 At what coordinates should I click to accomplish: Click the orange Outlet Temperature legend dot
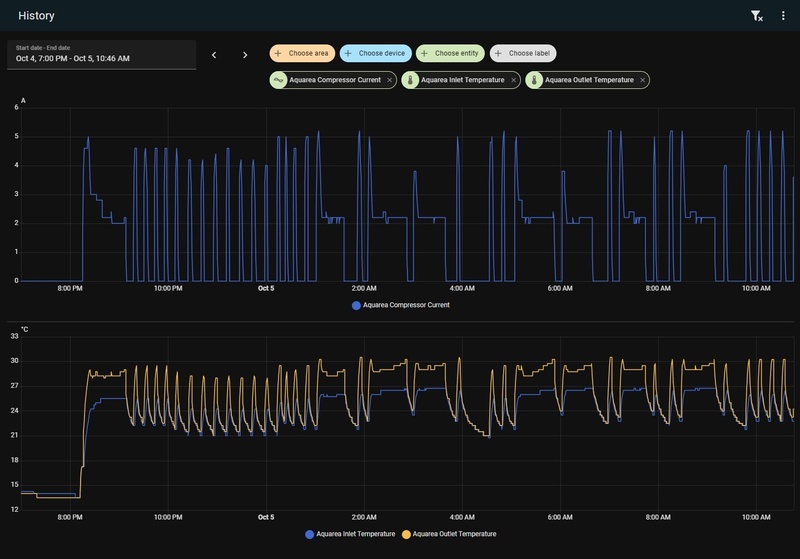pyautogui.click(x=406, y=535)
